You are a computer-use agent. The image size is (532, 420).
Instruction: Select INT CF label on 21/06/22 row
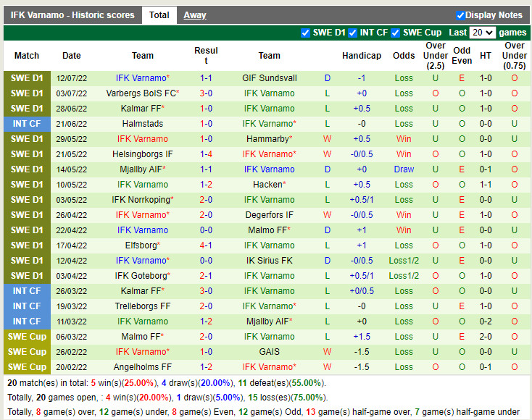tap(27, 124)
